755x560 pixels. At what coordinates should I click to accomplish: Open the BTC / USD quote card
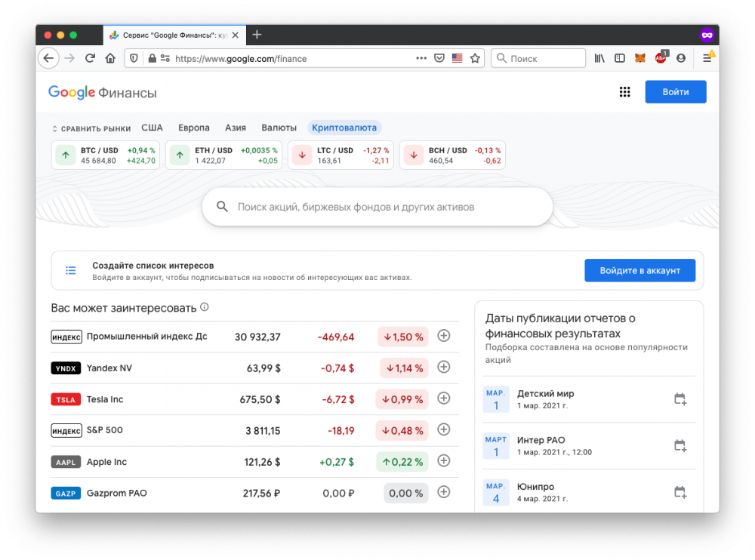click(106, 155)
